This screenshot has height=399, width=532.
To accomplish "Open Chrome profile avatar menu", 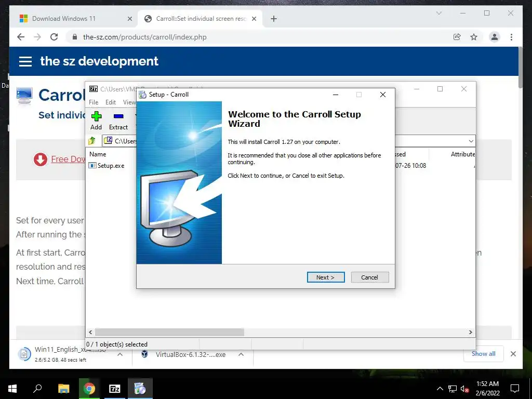I will coord(495,37).
